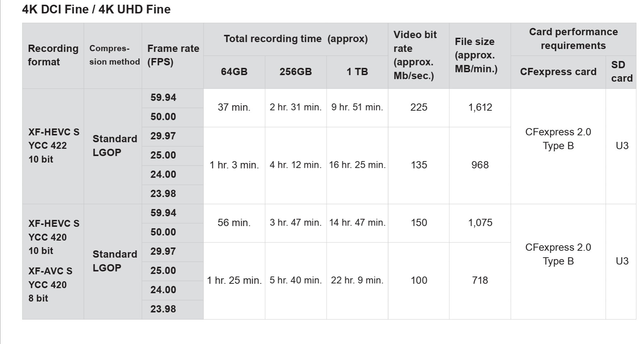Screen dimensions: 644x344
Task: Click the XF-AVC S YCC 420 8 bit text
Action: [x=50, y=284]
